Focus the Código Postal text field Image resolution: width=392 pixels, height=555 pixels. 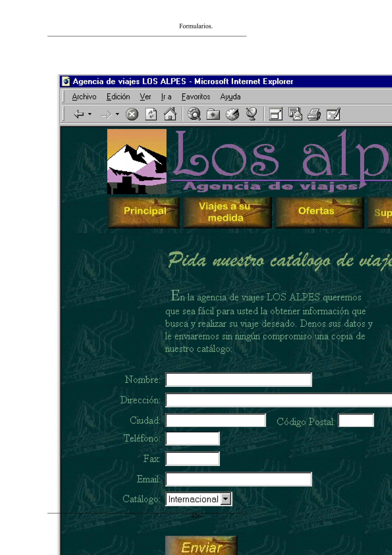(x=356, y=420)
